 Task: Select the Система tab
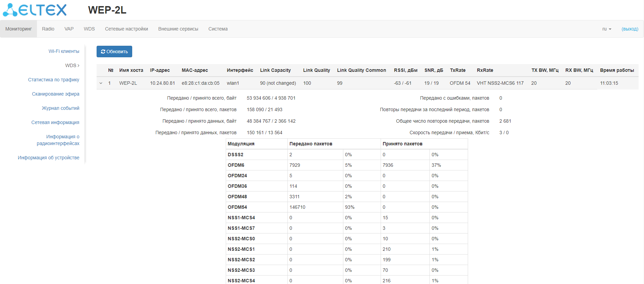218,29
